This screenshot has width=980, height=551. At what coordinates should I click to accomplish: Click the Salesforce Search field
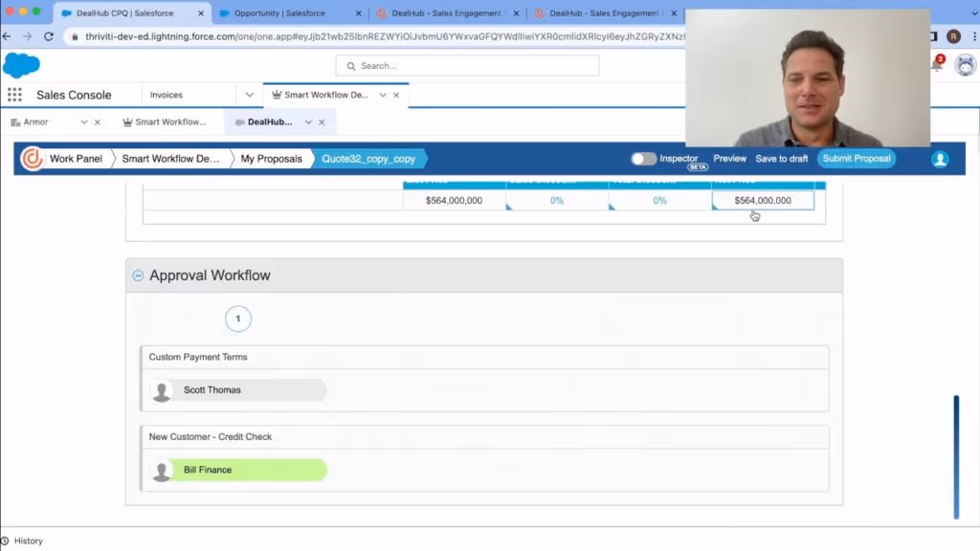point(467,66)
